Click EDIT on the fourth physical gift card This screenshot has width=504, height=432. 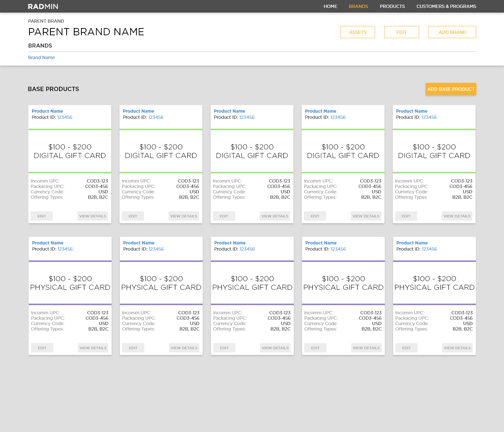(x=315, y=348)
